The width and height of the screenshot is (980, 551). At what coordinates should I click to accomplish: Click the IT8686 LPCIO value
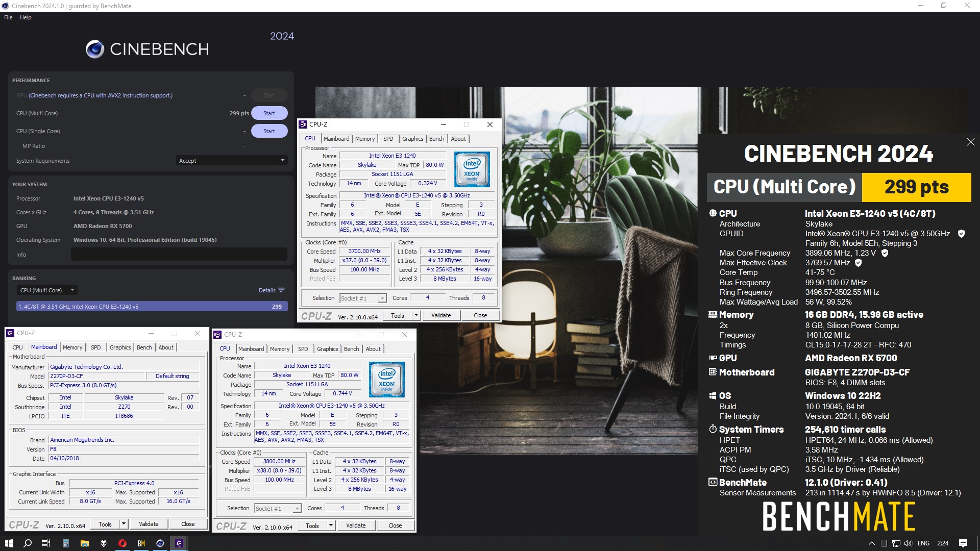click(x=124, y=416)
